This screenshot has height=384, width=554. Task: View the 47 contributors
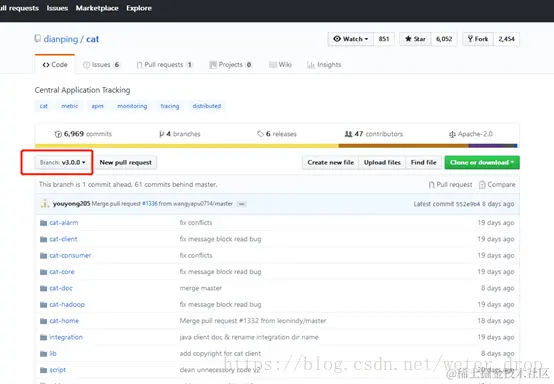tap(374, 134)
